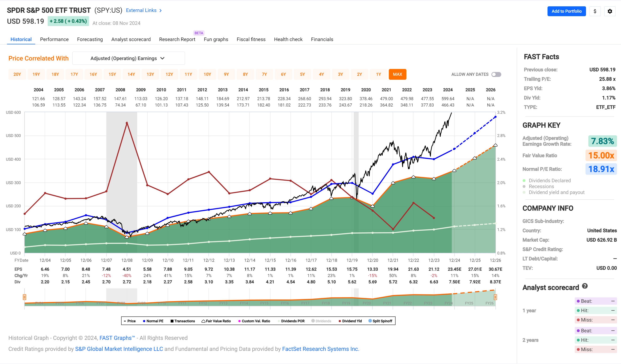Screen dimensions: 621x364
Task: Select the 5Y time range
Action: [302, 74]
